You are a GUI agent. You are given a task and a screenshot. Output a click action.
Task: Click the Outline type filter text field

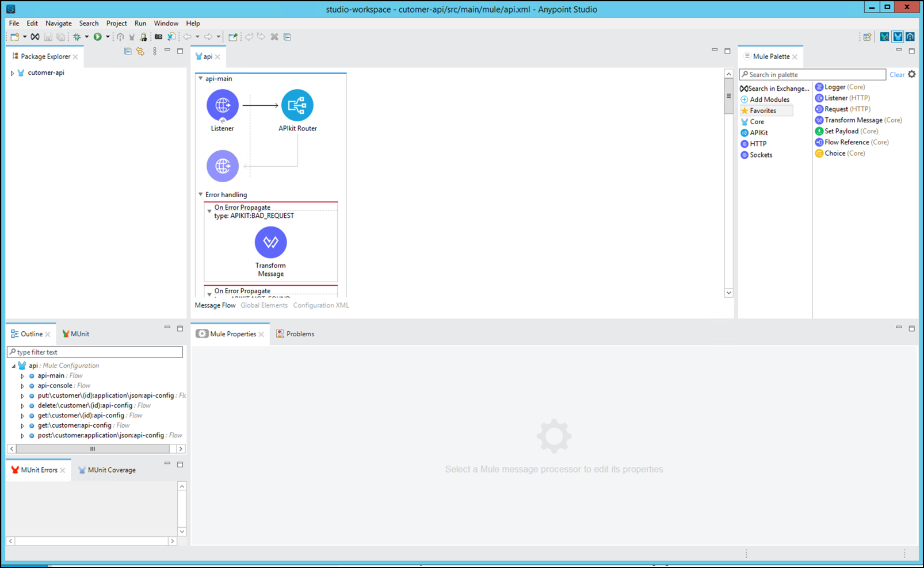(95, 352)
